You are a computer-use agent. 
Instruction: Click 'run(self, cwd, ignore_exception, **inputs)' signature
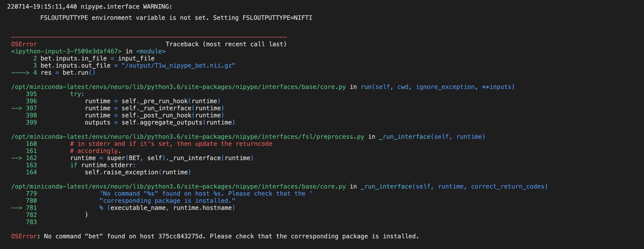click(438, 87)
